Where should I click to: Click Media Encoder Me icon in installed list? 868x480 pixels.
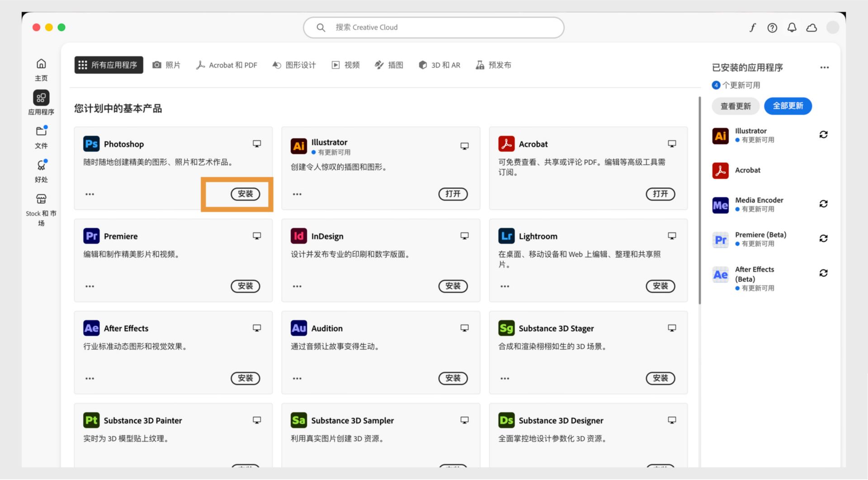tap(720, 205)
